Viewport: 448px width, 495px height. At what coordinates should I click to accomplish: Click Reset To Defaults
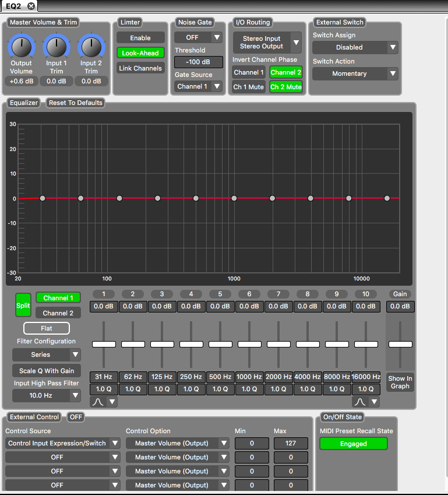pyautogui.click(x=75, y=103)
